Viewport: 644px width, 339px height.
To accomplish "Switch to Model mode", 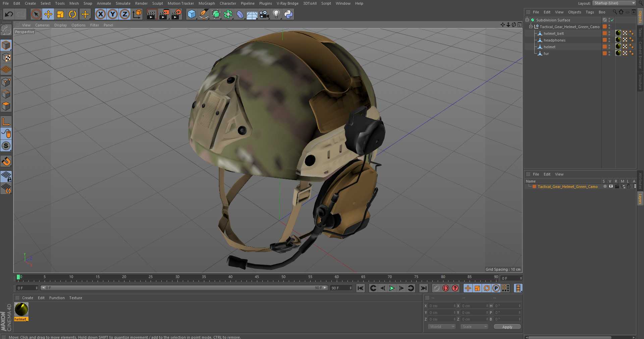I will tap(6, 45).
